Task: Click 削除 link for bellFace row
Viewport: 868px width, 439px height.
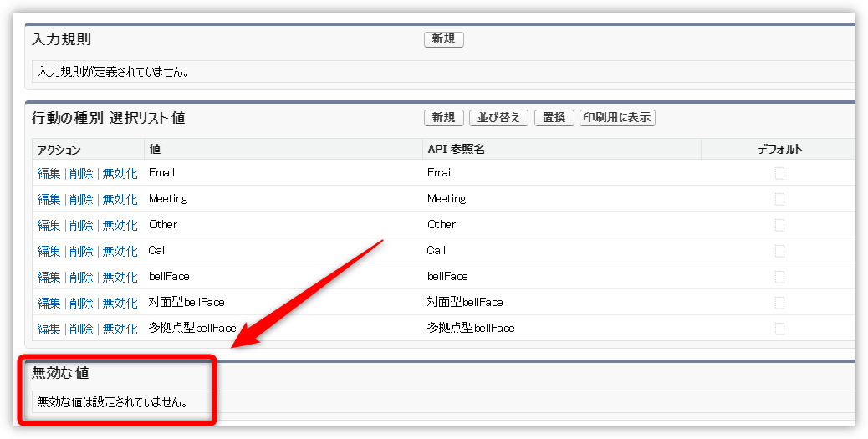Action: [x=81, y=277]
